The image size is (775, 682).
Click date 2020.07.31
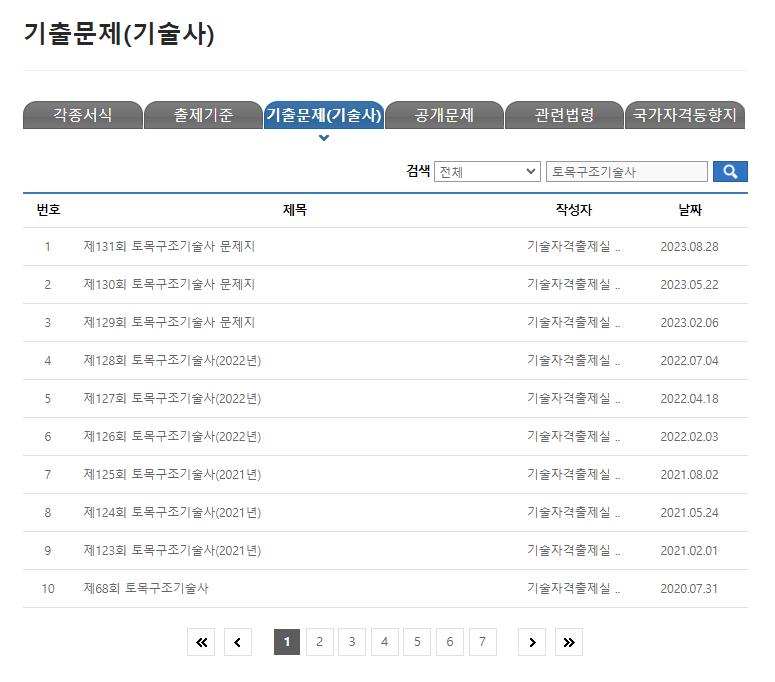[x=689, y=589]
